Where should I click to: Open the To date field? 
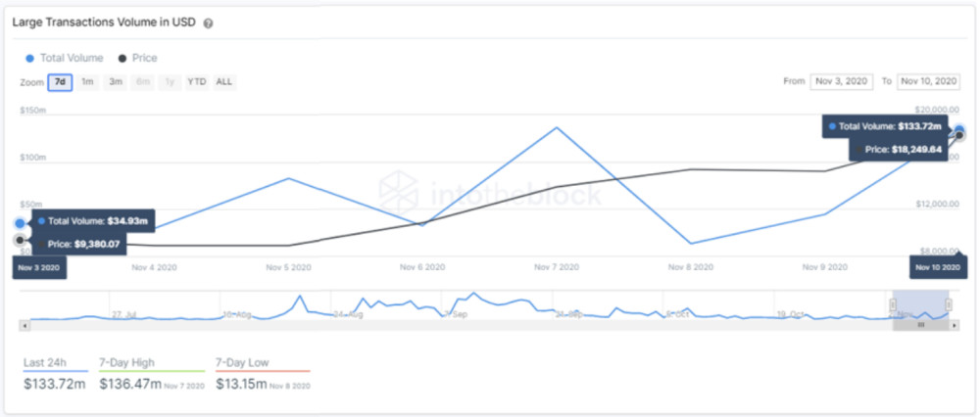point(927,82)
